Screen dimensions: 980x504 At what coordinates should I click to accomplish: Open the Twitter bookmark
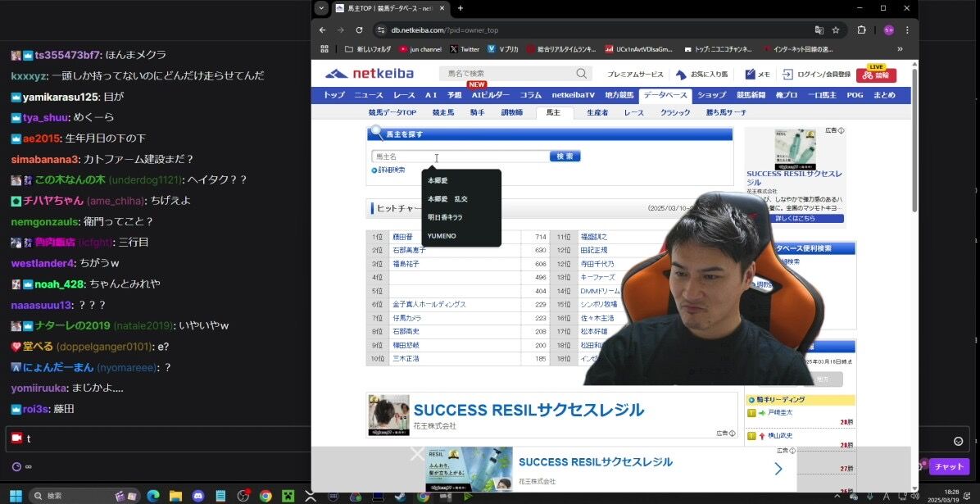[x=465, y=49]
